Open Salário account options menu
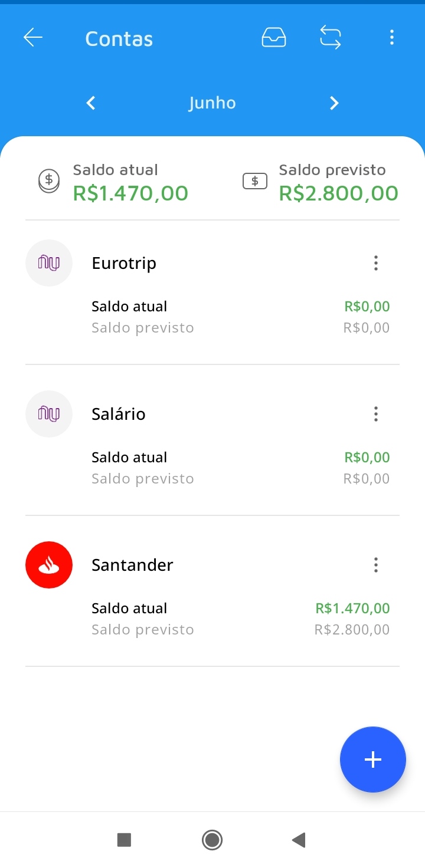The height and width of the screenshot is (868, 425). click(x=375, y=414)
